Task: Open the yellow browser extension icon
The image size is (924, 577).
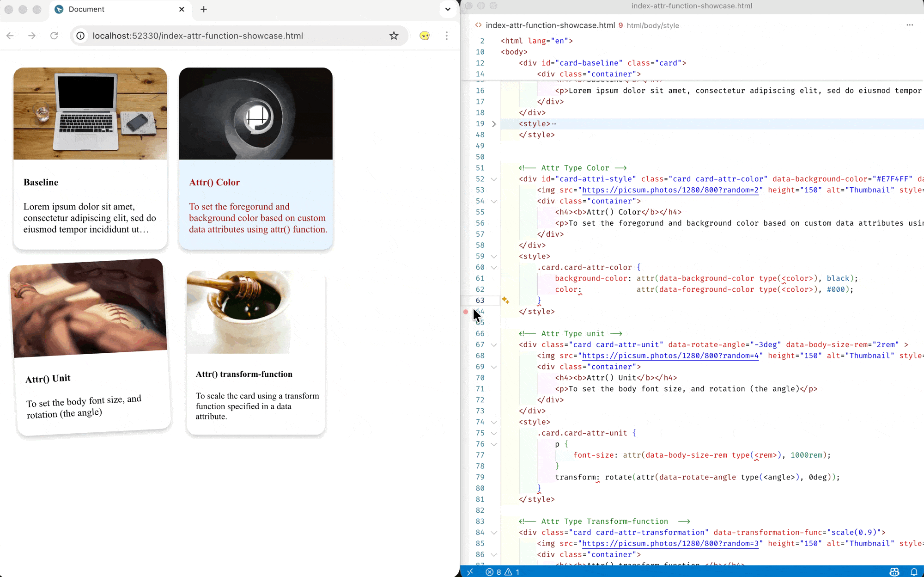Action: click(x=424, y=36)
